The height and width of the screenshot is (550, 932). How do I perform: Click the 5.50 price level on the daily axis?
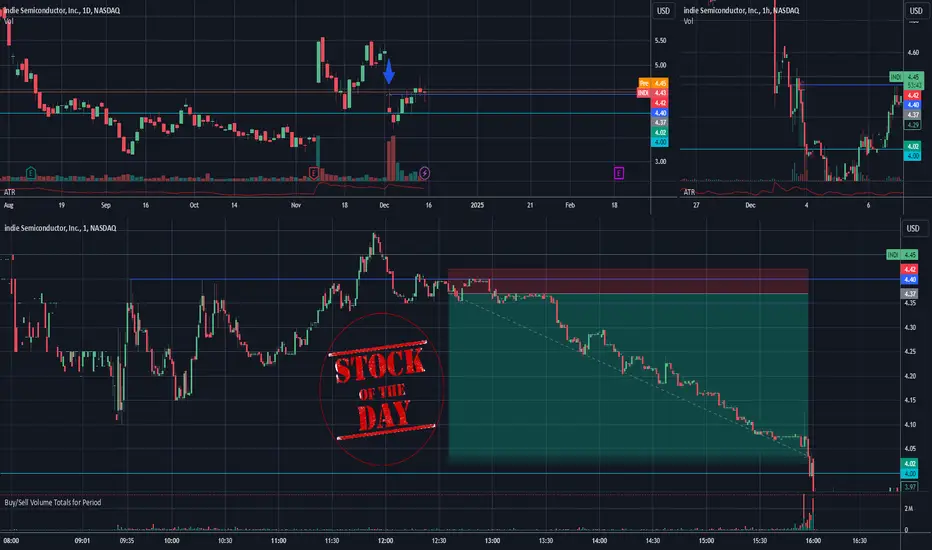pos(660,40)
